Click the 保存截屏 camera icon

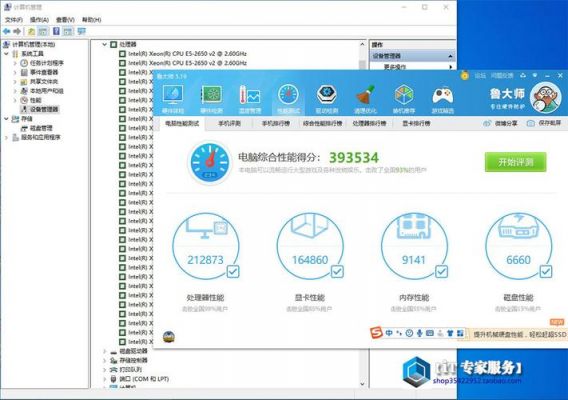coord(530,124)
